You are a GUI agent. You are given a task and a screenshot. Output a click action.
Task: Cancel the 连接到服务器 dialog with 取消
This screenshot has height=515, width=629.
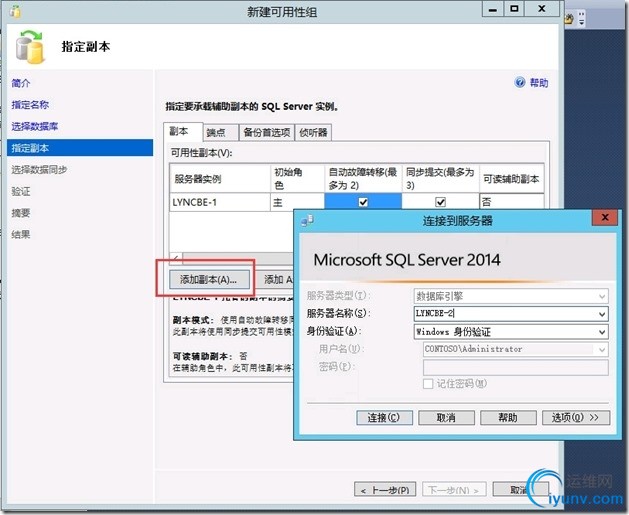pos(446,418)
